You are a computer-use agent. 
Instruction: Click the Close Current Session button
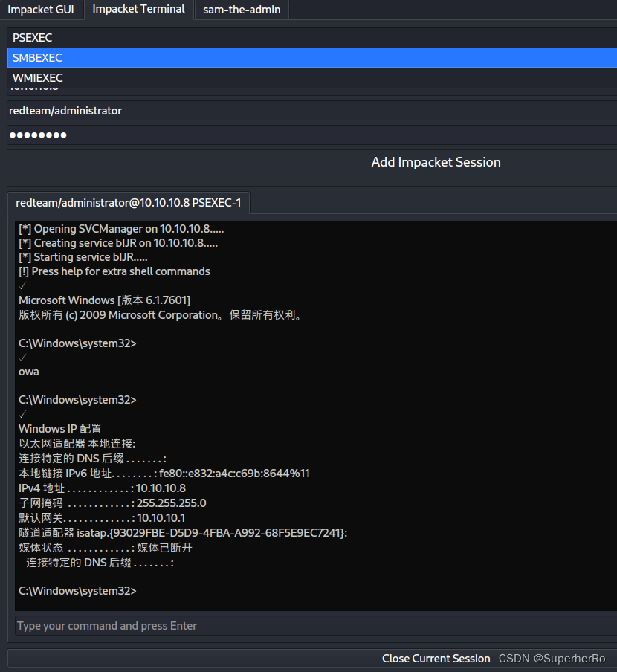click(x=436, y=658)
